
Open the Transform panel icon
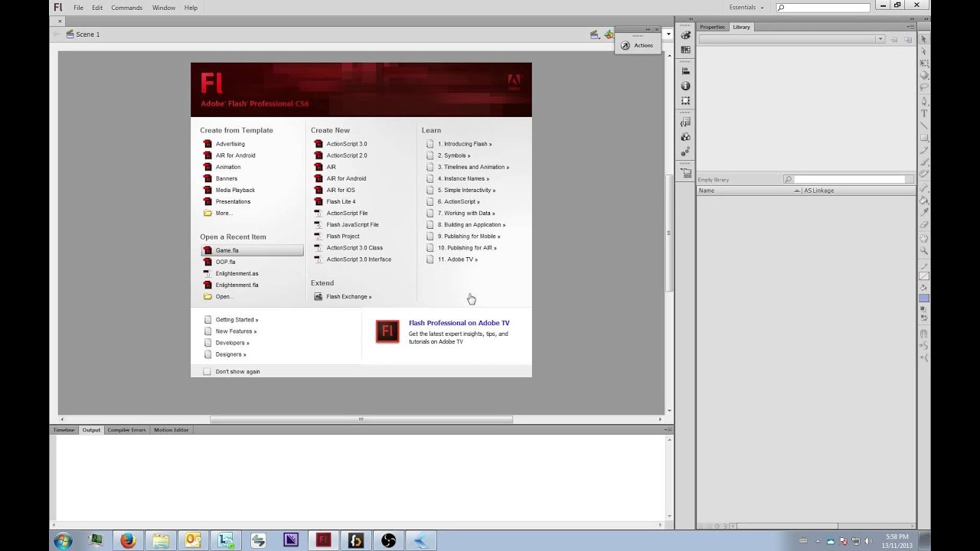[685, 100]
